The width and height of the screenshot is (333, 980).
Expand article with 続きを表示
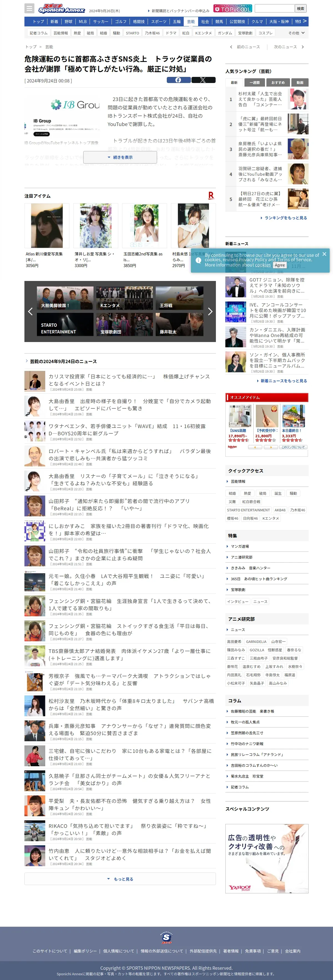point(120,157)
